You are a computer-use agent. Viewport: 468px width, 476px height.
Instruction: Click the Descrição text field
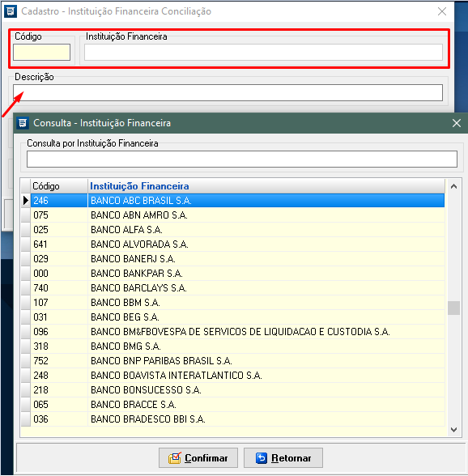228,92
